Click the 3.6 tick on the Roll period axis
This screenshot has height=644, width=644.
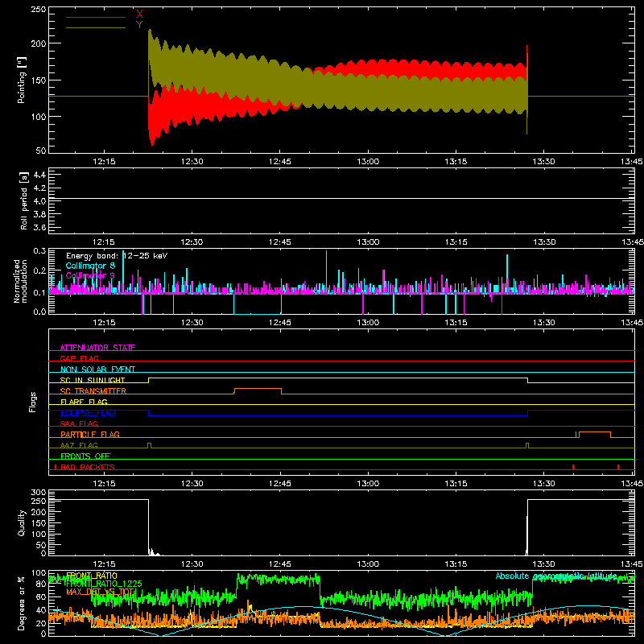(x=39, y=227)
